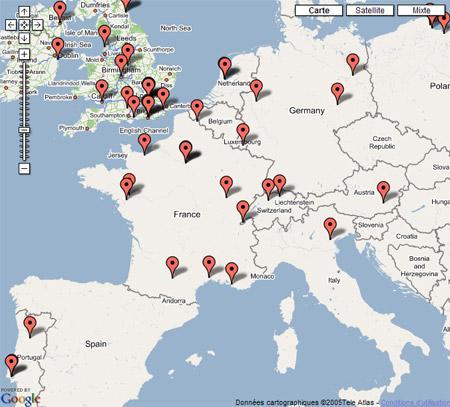
Task: Click the pan left arrow button
Action: [11, 25]
